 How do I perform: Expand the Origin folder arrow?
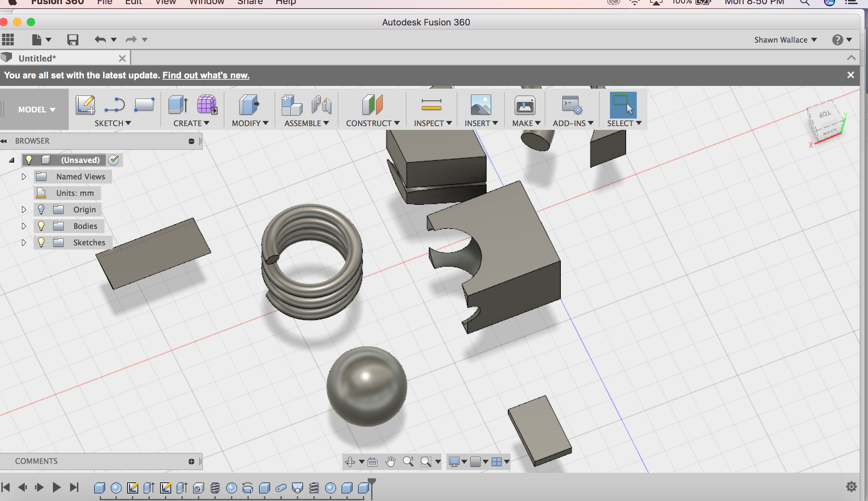coord(24,210)
